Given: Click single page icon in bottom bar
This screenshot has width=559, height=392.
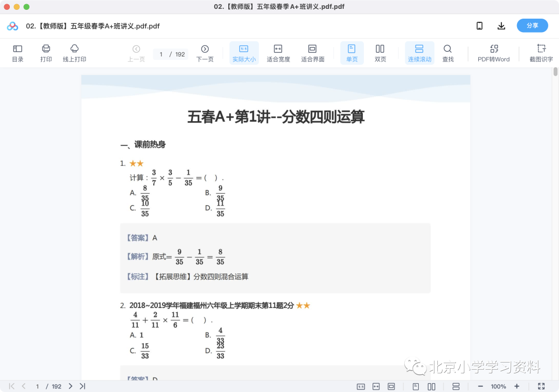Looking at the screenshot, I should 416,387.
